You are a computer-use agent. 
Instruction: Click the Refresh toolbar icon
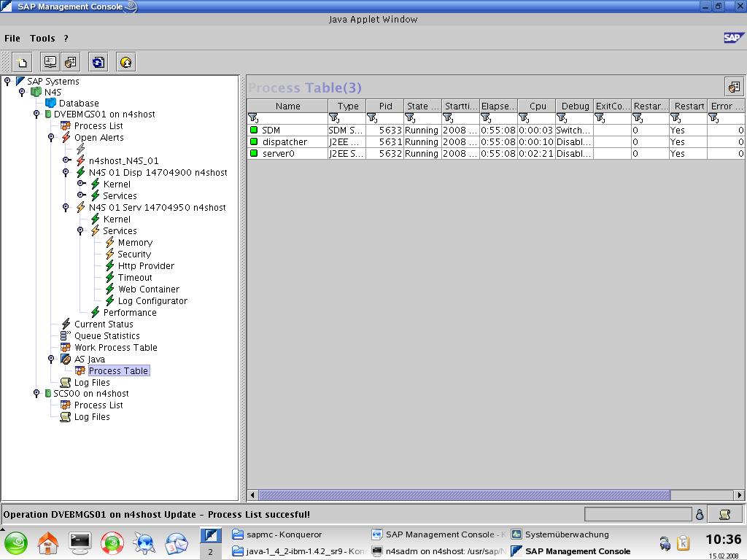(x=98, y=63)
